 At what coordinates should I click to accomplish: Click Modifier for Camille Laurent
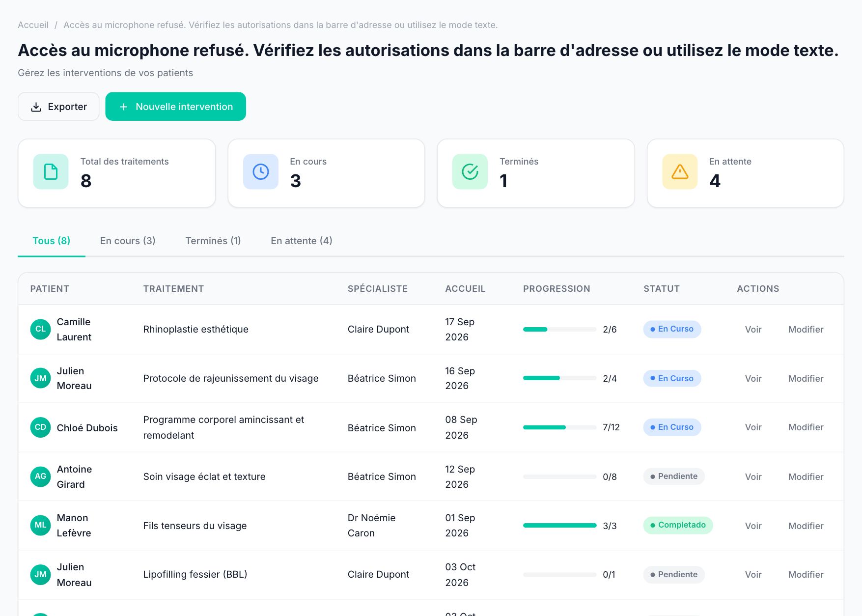[806, 330]
